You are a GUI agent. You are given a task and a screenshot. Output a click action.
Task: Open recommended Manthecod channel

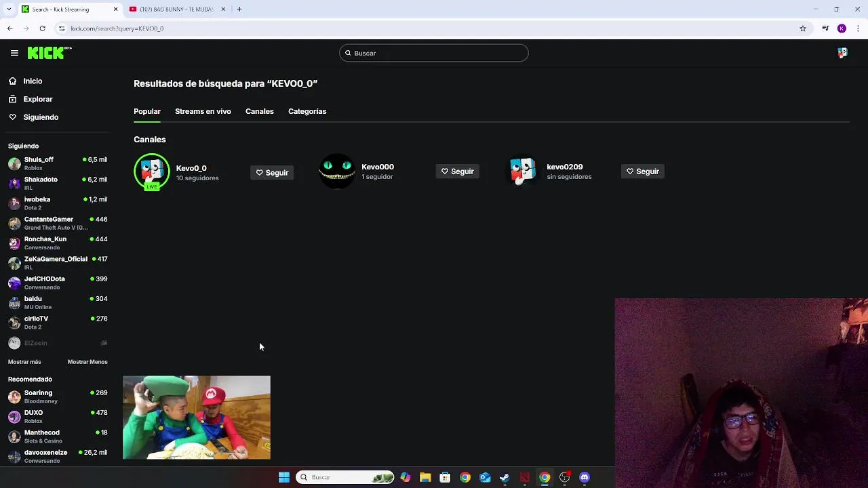coord(58,436)
